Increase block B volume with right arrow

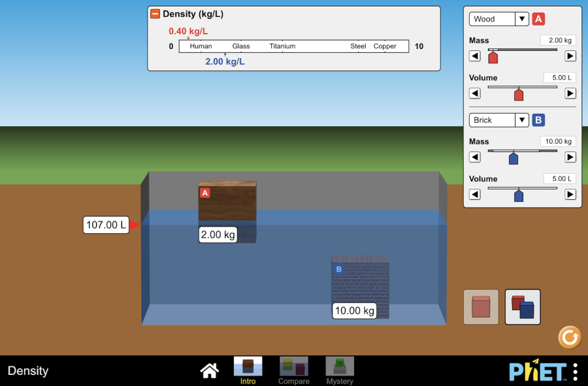(570, 194)
